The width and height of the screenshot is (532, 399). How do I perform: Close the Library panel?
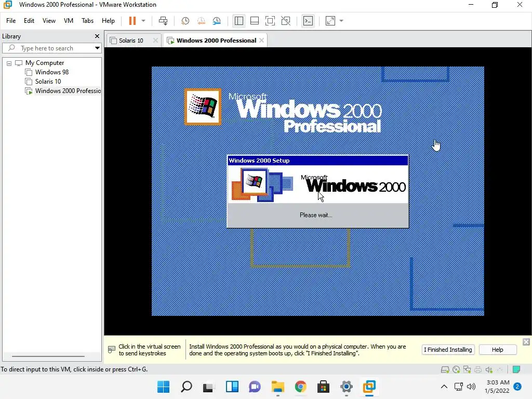tap(97, 36)
